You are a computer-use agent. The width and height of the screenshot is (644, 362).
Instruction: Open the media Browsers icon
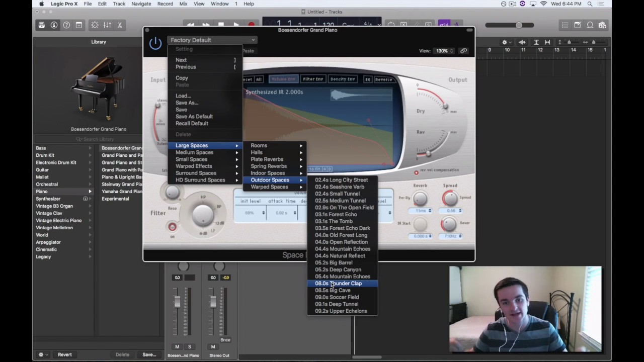pyautogui.click(x=602, y=25)
